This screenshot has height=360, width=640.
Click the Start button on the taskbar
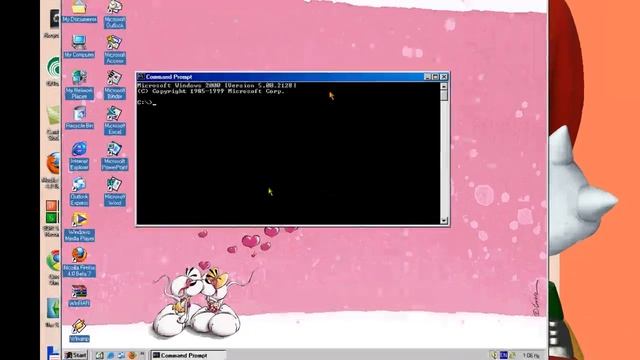coord(76,355)
